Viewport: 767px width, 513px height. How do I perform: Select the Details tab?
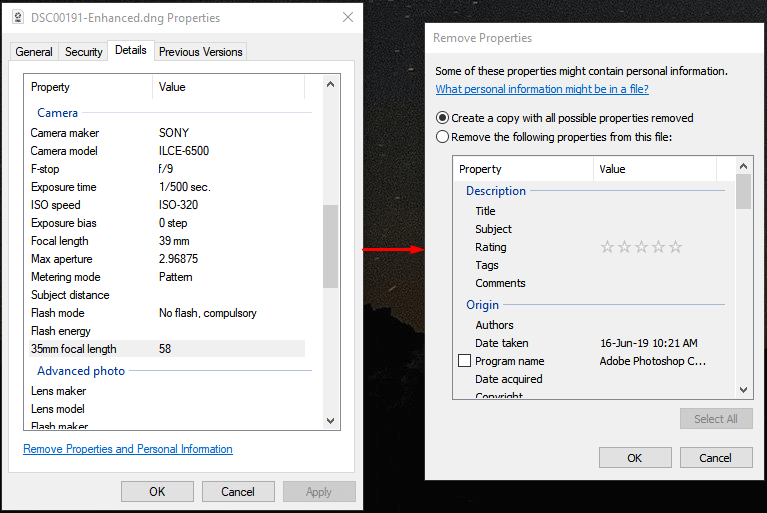(131, 50)
